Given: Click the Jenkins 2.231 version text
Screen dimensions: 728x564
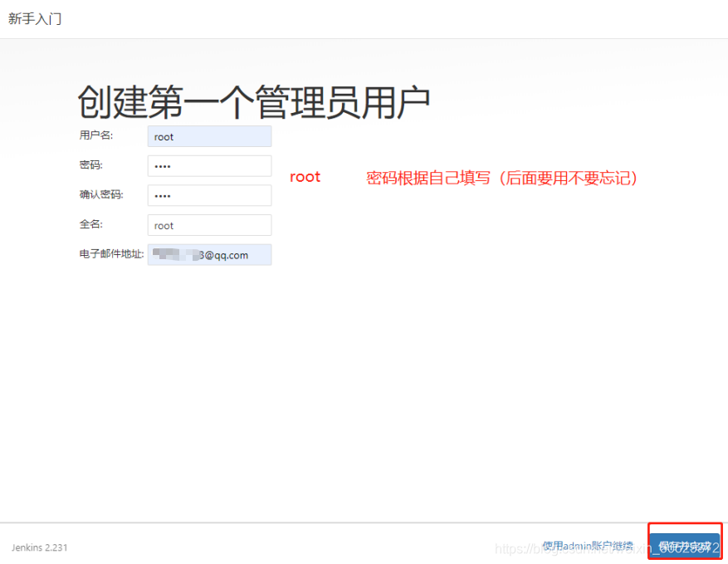Looking at the screenshot, I should point(40,547).
